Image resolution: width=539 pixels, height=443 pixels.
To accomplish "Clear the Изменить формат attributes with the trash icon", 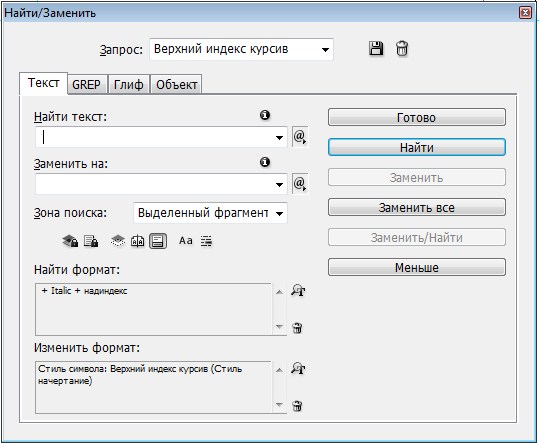I will [297, 406].
